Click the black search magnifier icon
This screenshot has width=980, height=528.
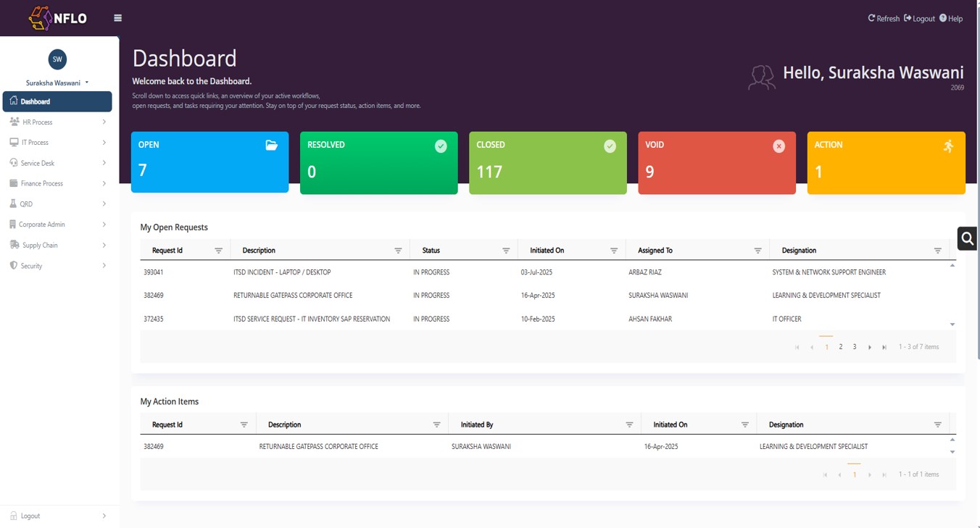tap(967, 238)
